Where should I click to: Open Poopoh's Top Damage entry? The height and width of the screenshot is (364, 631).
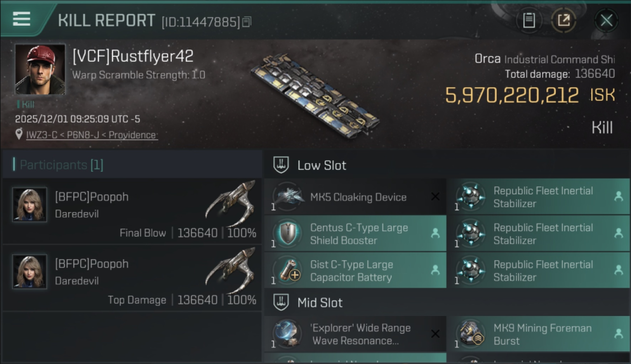tap(132, 279)
